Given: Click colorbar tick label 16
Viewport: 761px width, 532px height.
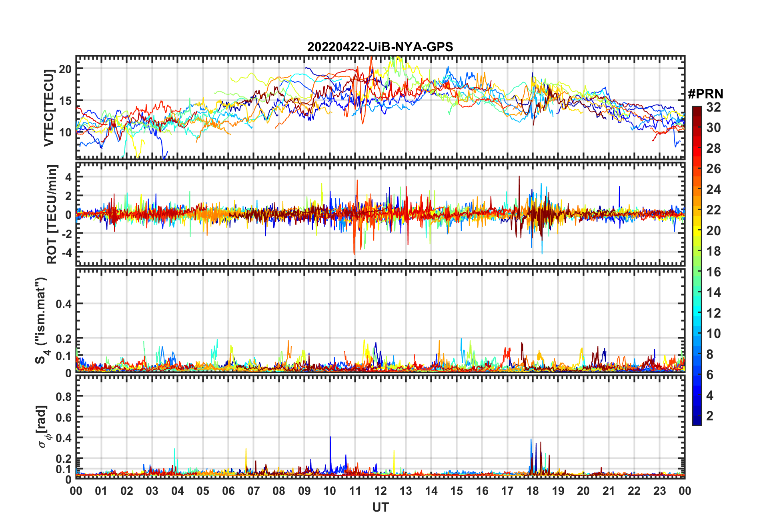Looking at the screenshot, I should [x=713, y=272].
